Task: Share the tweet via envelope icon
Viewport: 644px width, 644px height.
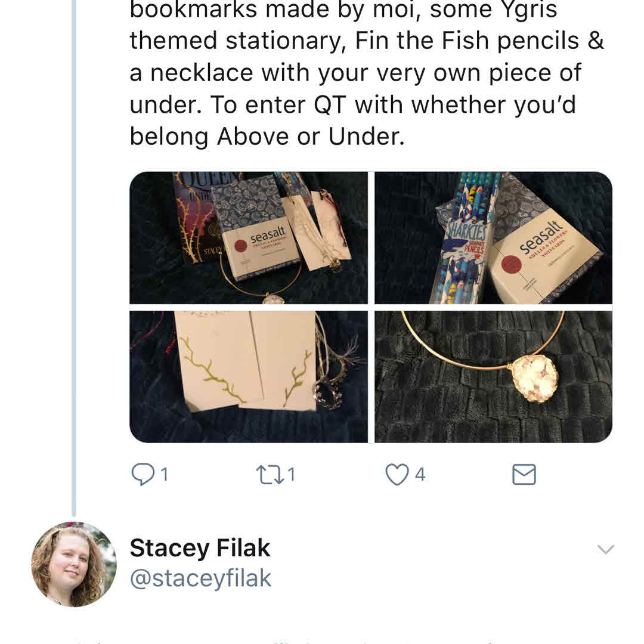Action: 524,475
